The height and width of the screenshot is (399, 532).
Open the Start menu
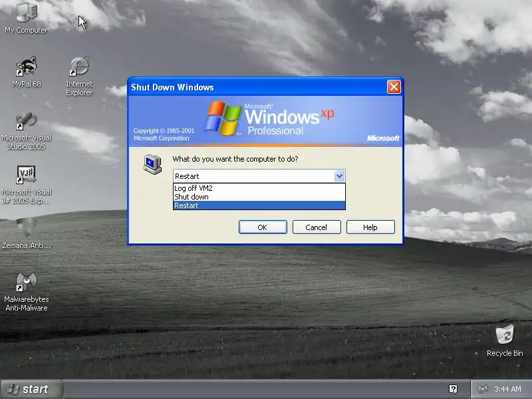(x=31, y=389)
